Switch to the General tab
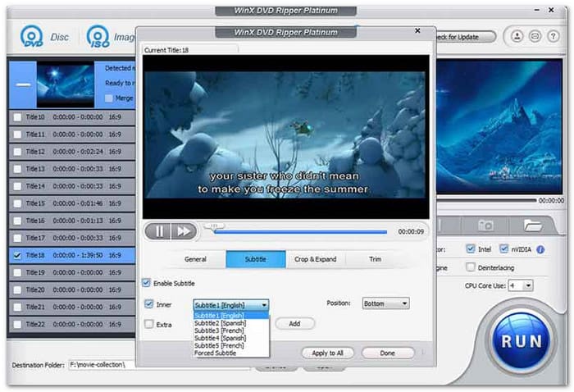The width and height of the screenshot is (574, 392). tap(195, 259)
